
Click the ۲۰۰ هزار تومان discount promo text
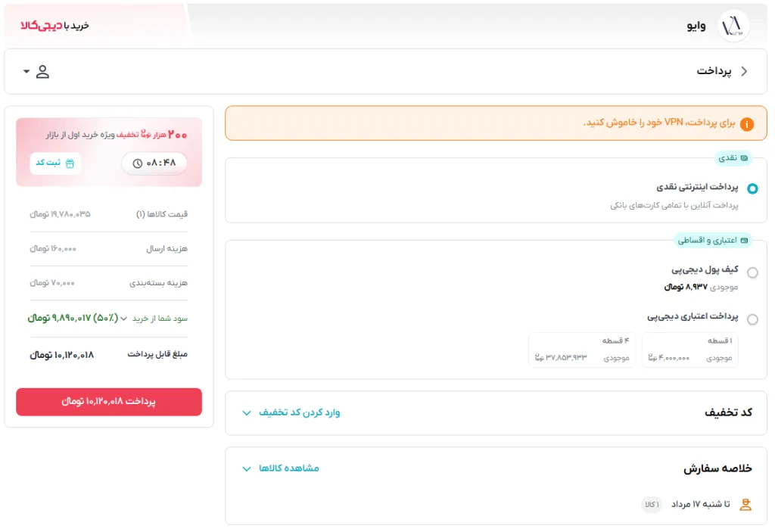(x=117, y=135)
